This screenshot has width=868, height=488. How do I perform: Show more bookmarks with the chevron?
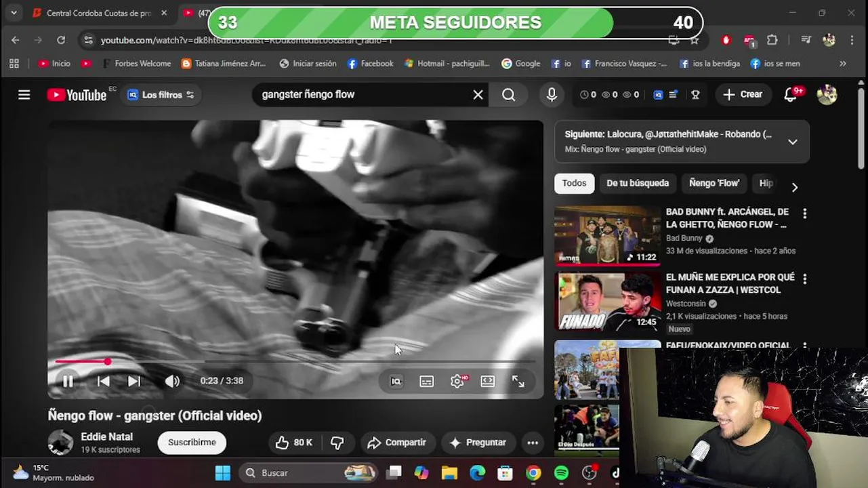pos(843,64)
